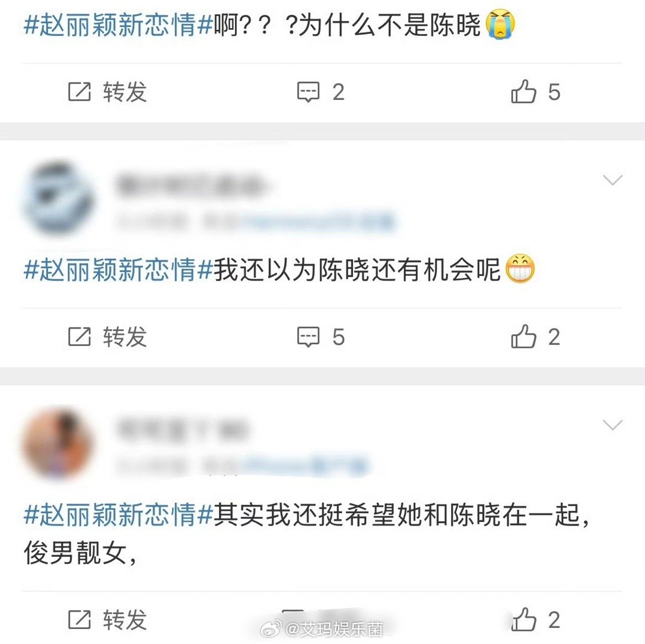Viewport: 645px width, 644px height.
Task: Click the blue device source link on third post
Action: click(305, 466)
